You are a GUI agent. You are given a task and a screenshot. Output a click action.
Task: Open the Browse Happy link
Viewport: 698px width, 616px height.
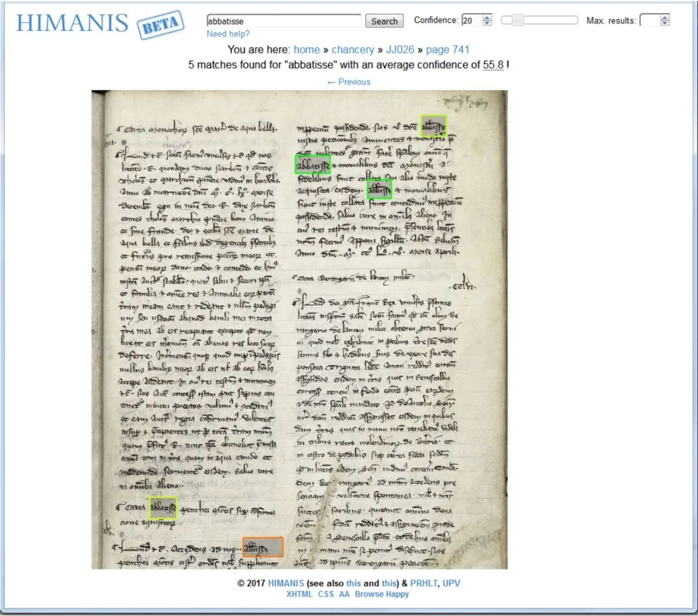click(381, 594)
